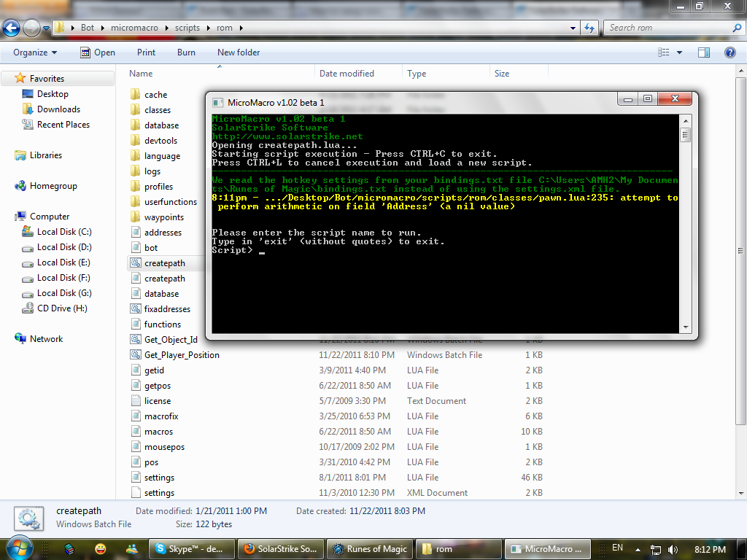Show hidden tray icons arrow
This screenshot has height=560, width=747.
638,550
